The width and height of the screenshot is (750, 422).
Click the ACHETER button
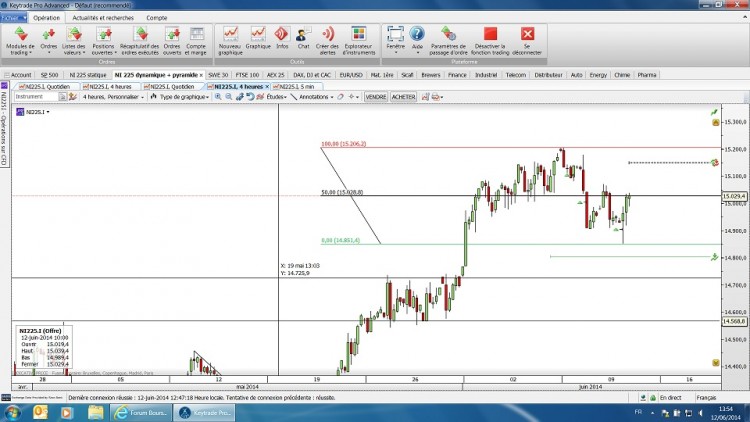403,97
